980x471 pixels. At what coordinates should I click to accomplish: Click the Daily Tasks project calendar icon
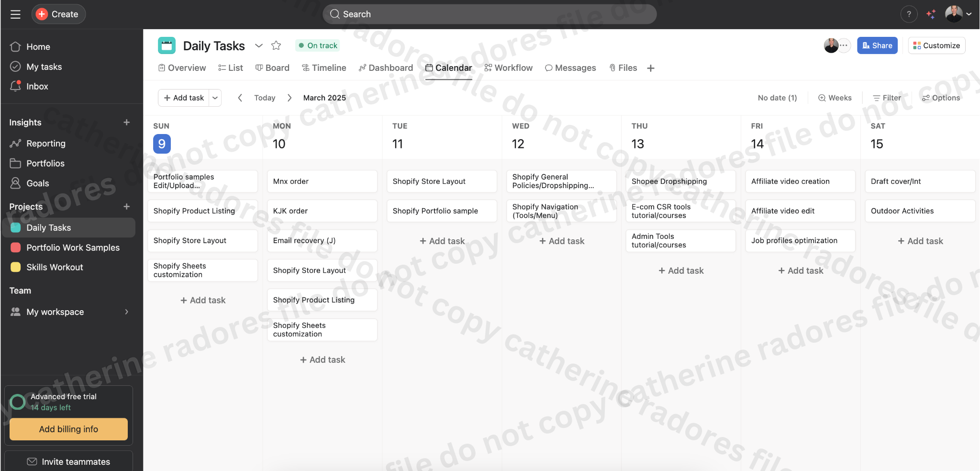[167, 45]
